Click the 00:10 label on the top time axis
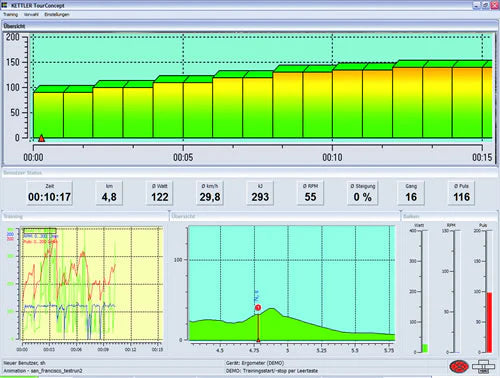500x378 pixels. pyautogui.click(x=332, y=157)
